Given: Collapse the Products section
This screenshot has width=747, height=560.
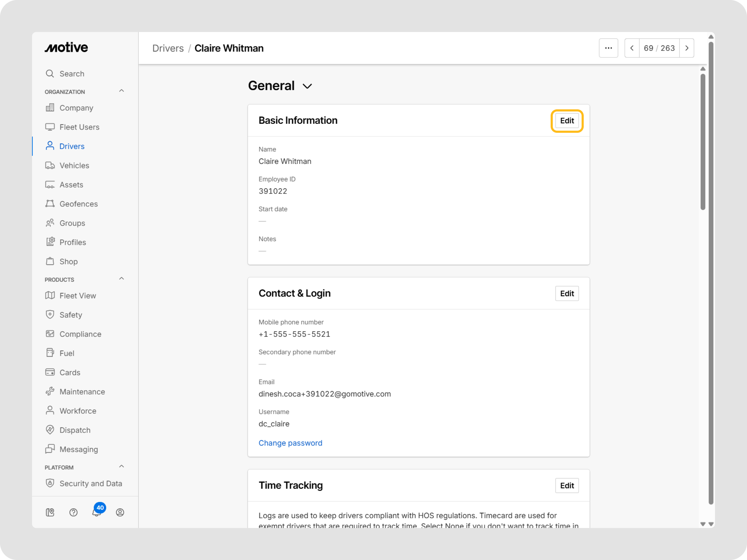Looking at the screenshot, I should (x=122, y=279).
